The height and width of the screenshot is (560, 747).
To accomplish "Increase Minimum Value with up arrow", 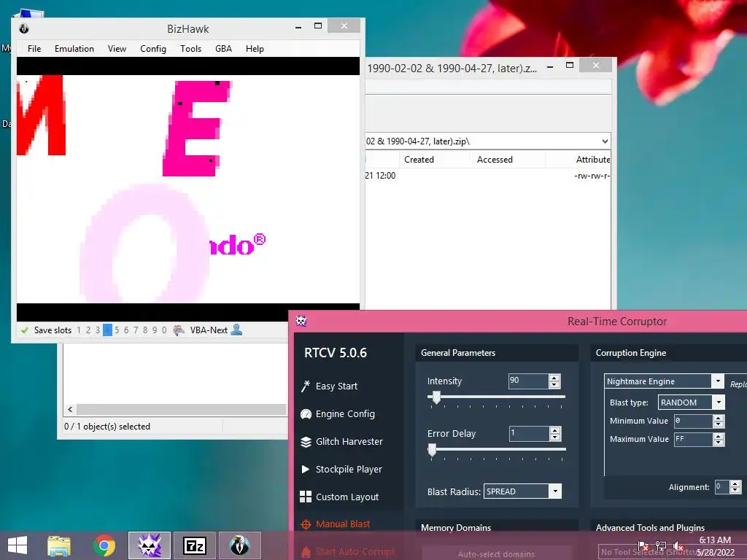I will click(x=719, y=418).
